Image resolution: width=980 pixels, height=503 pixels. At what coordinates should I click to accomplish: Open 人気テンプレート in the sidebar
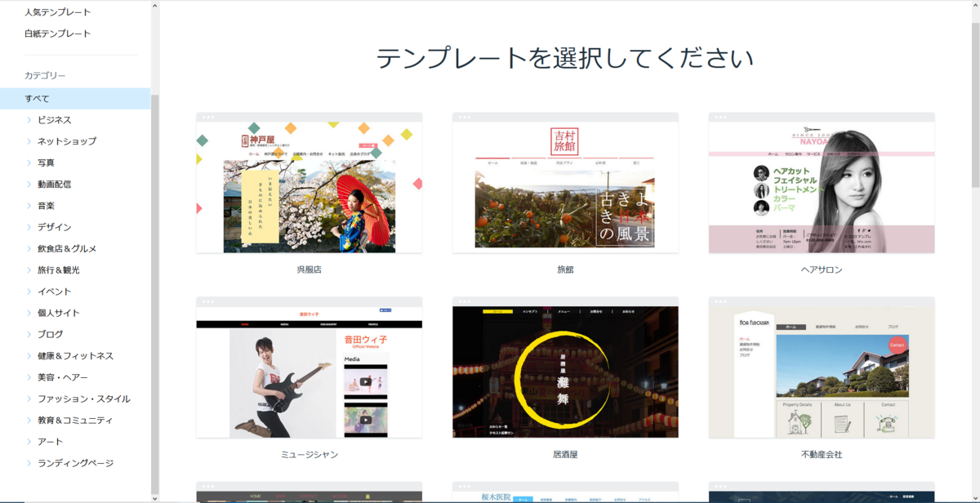pyautogui.click(x=58, y=12)
